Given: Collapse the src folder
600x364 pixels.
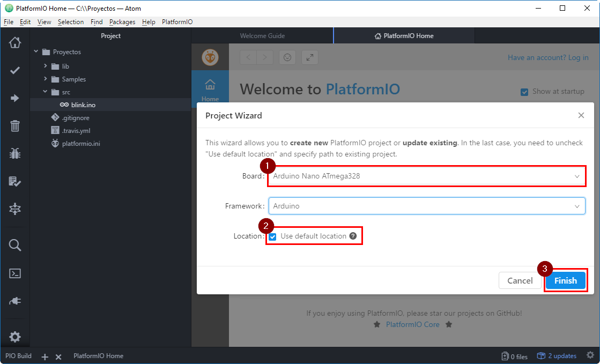Looking at the screenshot, I should pos(45,92).
